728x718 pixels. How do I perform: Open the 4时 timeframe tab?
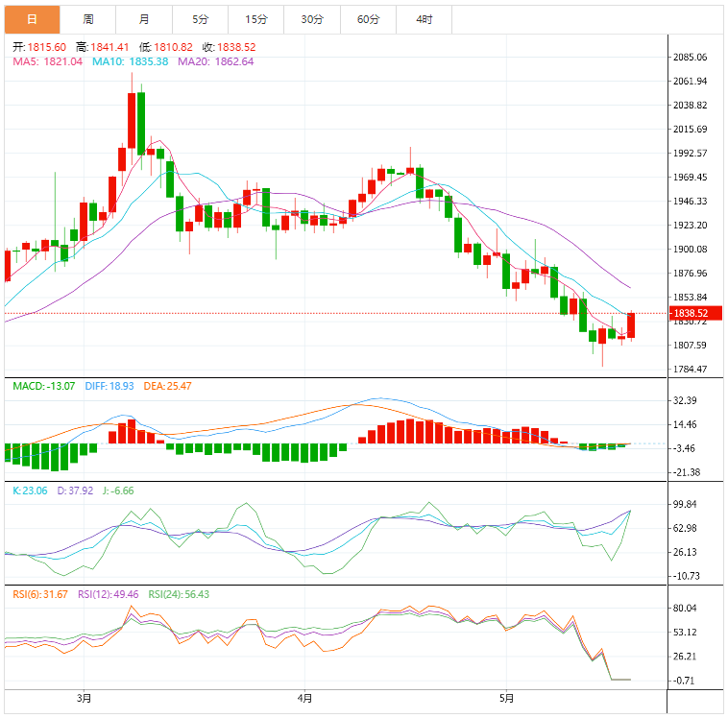(425, 19)
